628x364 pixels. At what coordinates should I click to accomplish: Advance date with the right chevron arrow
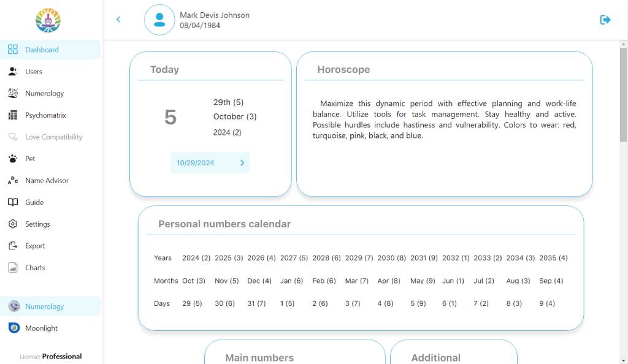pyautogui.click(x=242, y=163)
